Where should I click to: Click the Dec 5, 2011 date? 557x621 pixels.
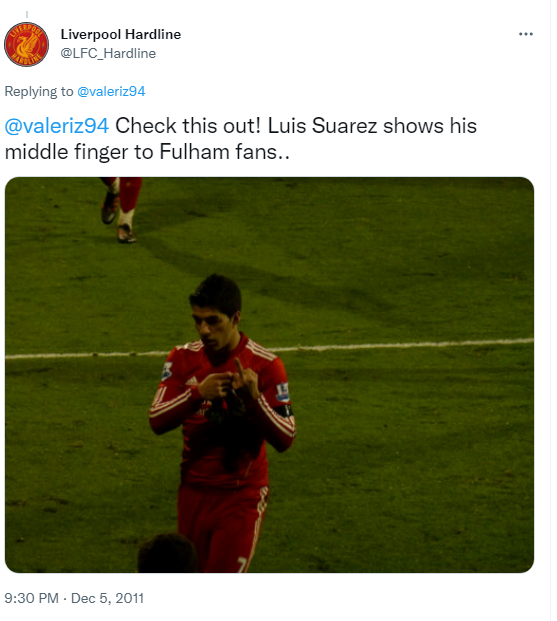(107, 598)
